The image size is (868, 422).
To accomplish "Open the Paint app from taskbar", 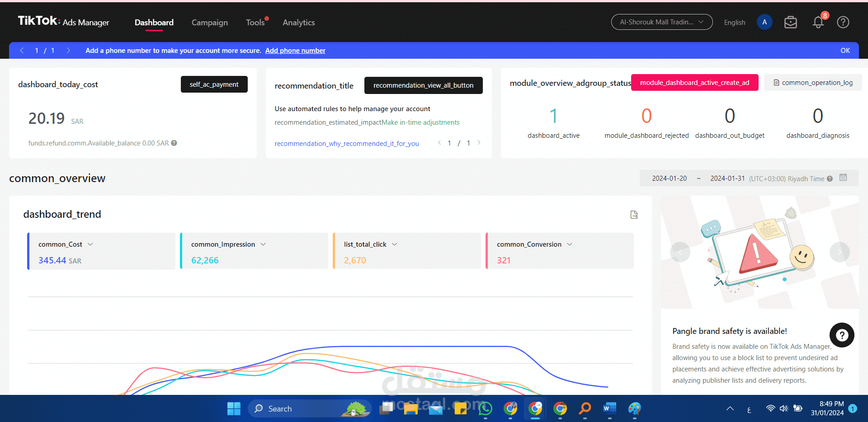I will coord(634,408).
